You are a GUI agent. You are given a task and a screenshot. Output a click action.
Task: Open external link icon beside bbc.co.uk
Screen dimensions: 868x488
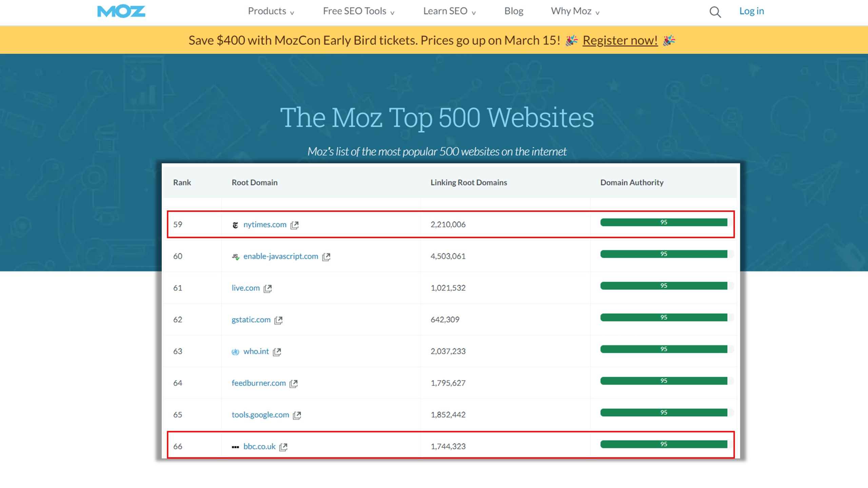[x=283, y=447]
